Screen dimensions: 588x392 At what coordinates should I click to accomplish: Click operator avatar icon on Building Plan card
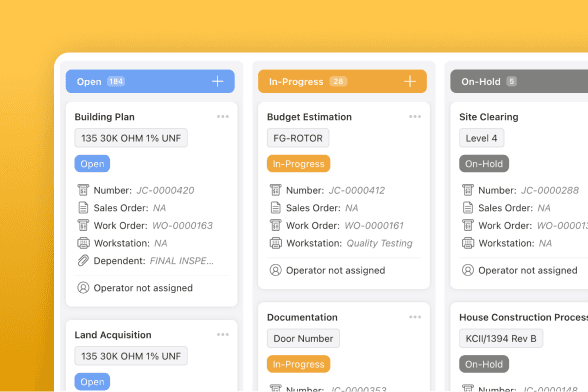pyautogui.click(x=83, y=288)
